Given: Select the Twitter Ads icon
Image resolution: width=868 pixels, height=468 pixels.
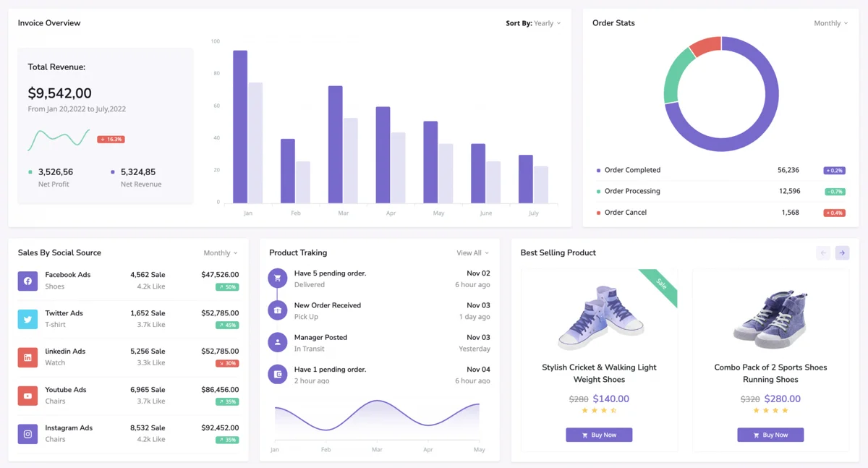Looking at the screenshot, I should (x=27, y=318).
